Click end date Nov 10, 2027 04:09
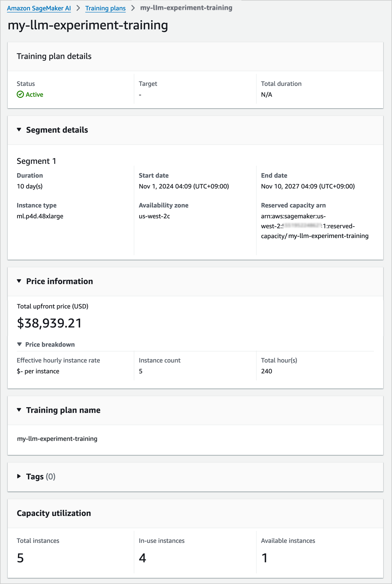 tap(308, 186)
